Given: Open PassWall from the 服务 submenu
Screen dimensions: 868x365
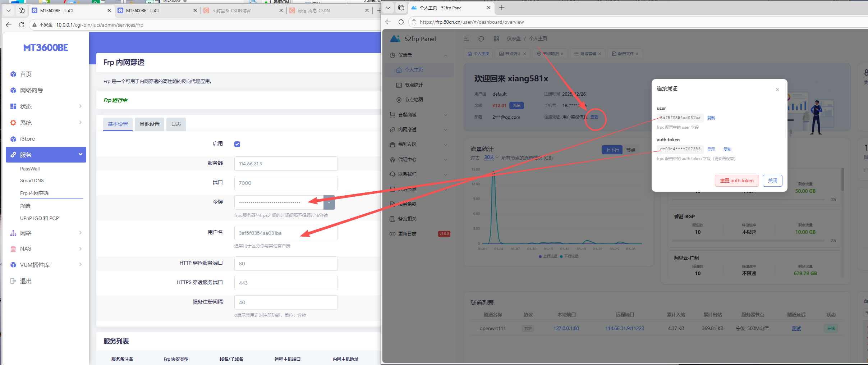Looking at the screenshot, I should click(x=30, y=169).
